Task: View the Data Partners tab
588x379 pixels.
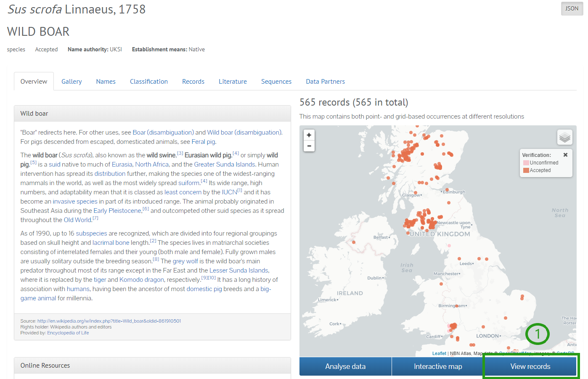Action: (x=325, y=82)
